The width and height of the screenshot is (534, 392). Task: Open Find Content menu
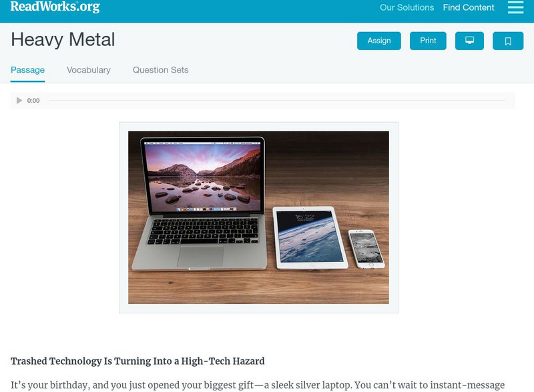pos(469,7)
